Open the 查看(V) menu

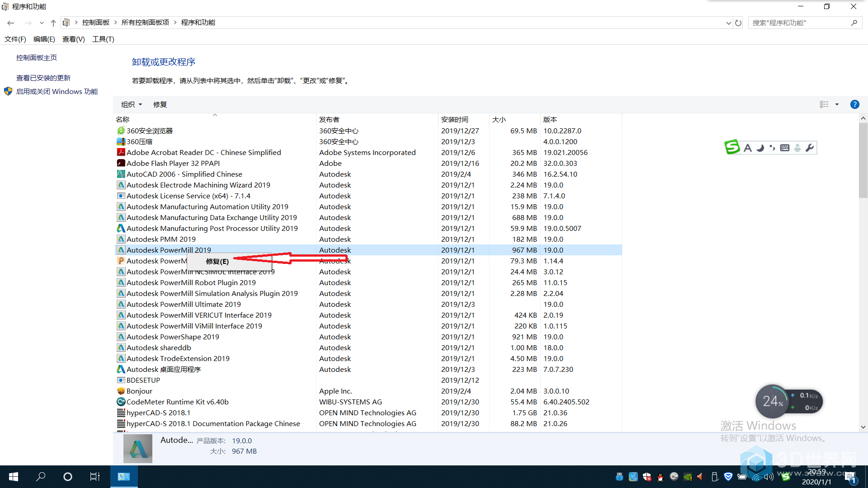pyautogui.click(x=74, y=39)
